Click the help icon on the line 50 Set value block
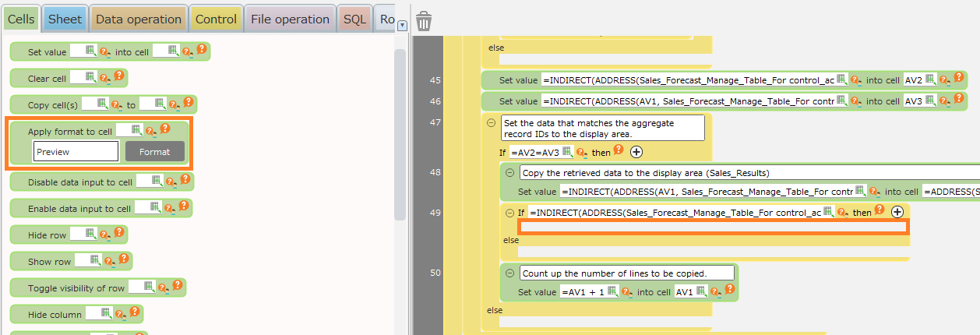This screenshot has height=335, width=980. 730,289
